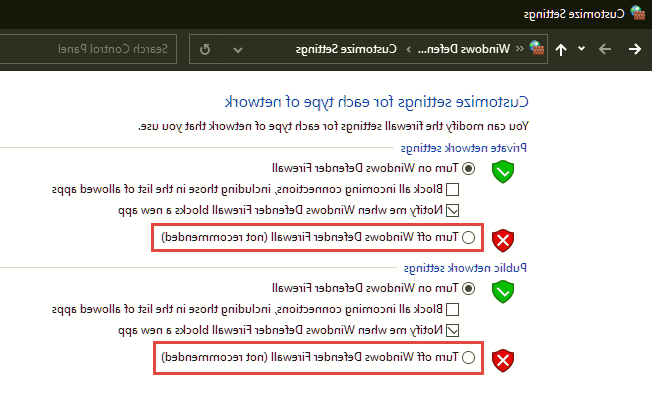652x403 pixels.
Task: Select Turn off Windows Defender Firewall for private network
Action: [x=468, y=237]
